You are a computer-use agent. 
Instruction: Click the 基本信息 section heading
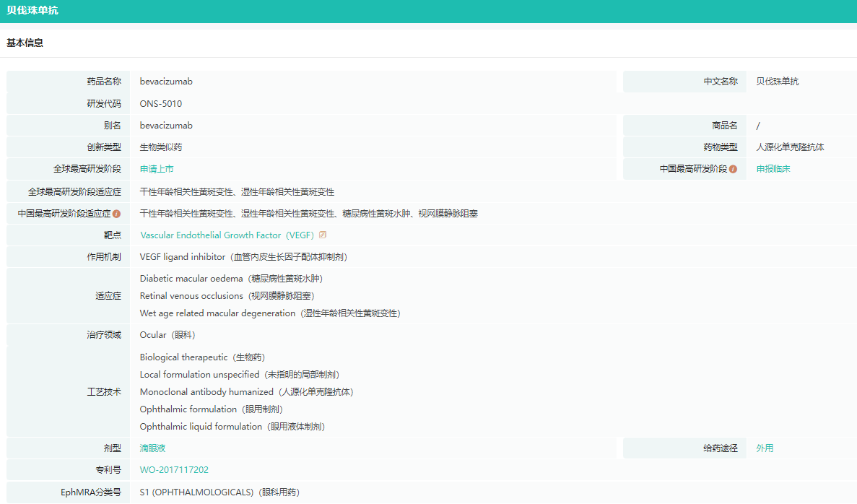tap(25, 43)
